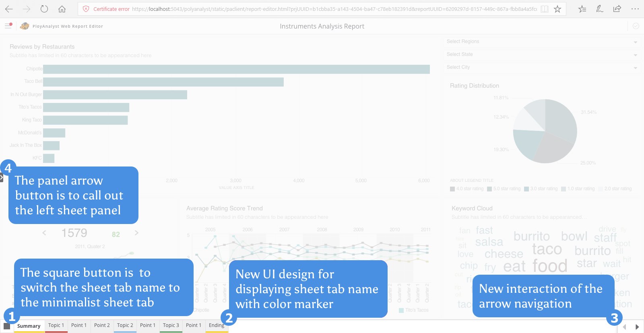Switch to the Topic 3 sheet tab
The width and height of the screenshot is (644, 333).
click(x=171, y=326)
